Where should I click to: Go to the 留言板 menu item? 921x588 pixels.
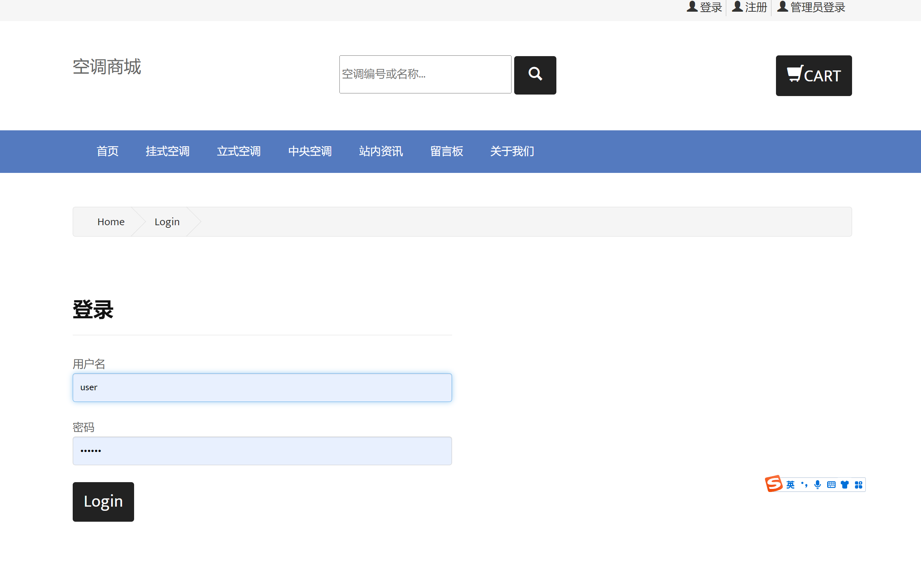[x=446, y=151]
